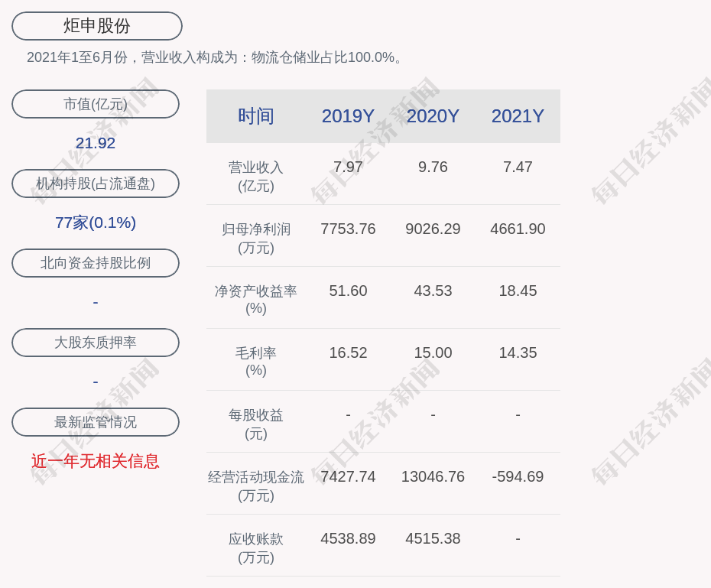Click revenue value 7.97
The image size is (711, 588).
click(x=348, y=167)
